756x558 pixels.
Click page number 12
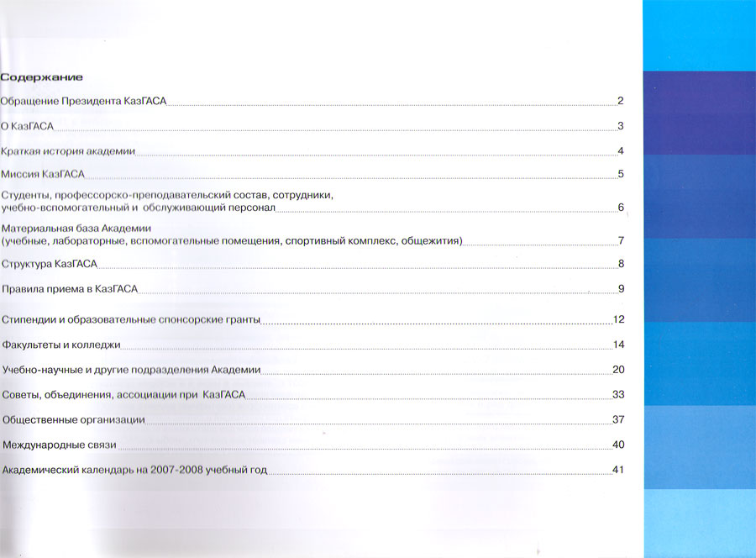[618, 319]
